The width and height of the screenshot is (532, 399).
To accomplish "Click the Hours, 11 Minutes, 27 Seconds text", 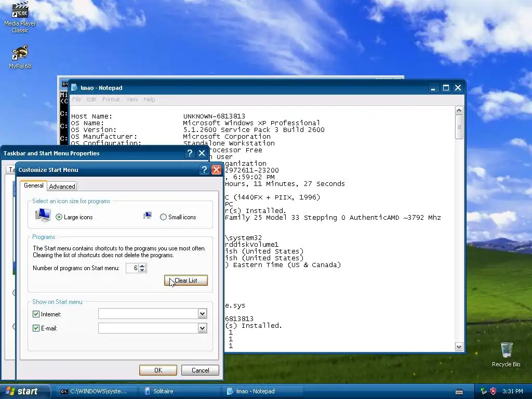I will [285, 183].
